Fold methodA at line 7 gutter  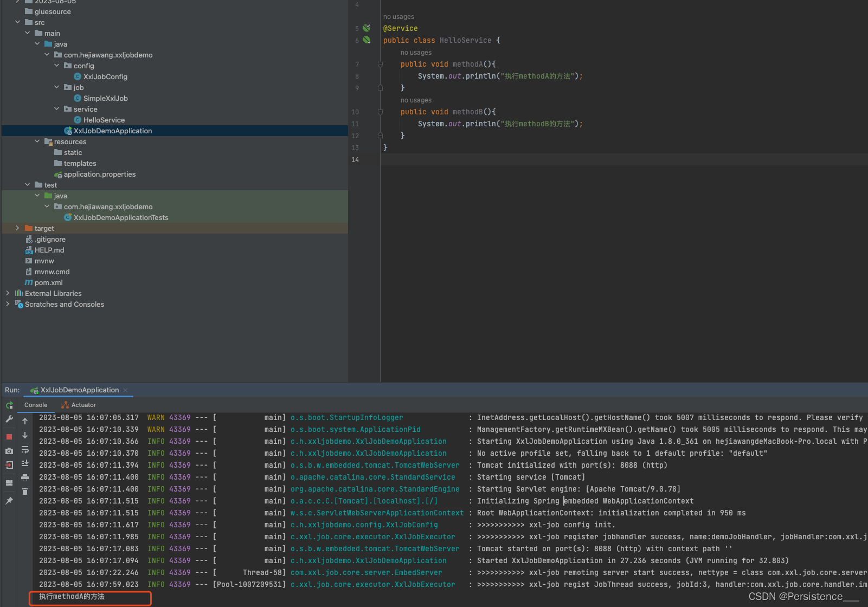[x=380, y=64]
